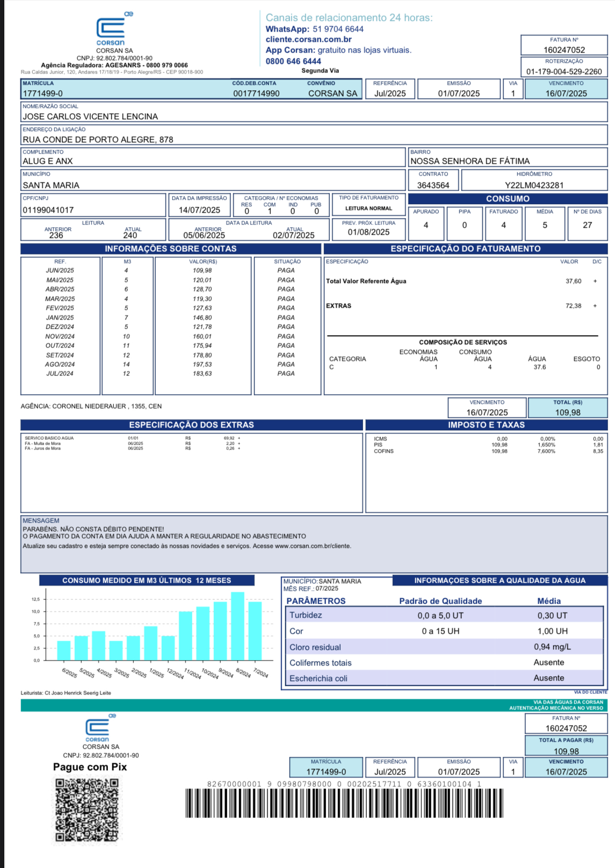615x868 pixels.
Task: Click the WhatsApp contact number
Action: tap(338, 29)
